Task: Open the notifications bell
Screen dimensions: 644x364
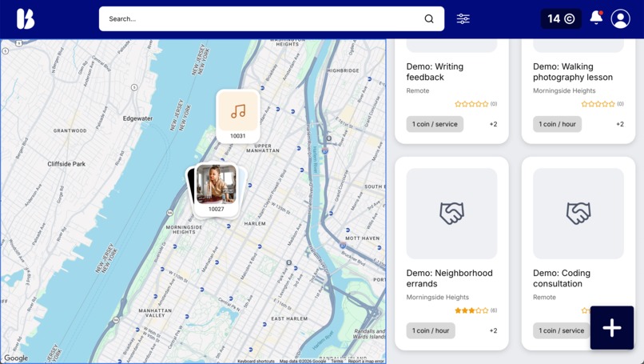Action: [596, 18]
